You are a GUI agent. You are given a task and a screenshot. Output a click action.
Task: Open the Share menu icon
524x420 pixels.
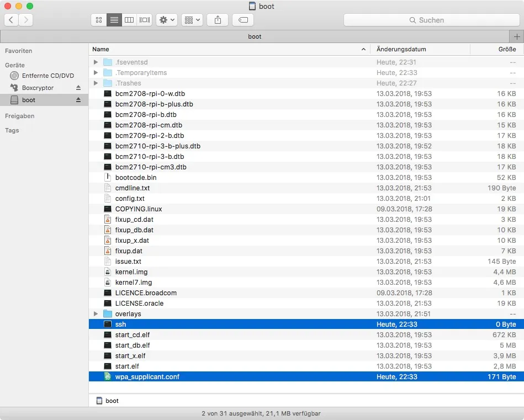pyautogui.click(x=217, y=20)
